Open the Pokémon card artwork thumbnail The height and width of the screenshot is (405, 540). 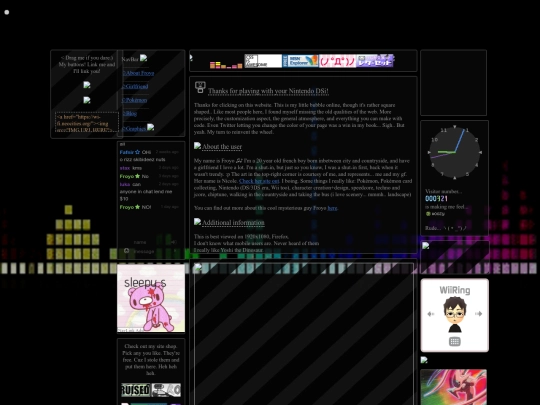(454, 387)
